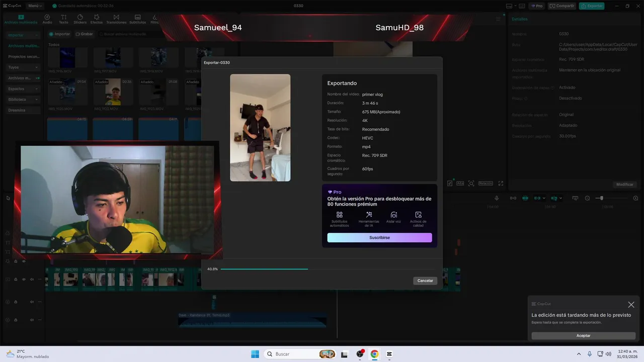Open the Transiciones tab

coord(116,19)
